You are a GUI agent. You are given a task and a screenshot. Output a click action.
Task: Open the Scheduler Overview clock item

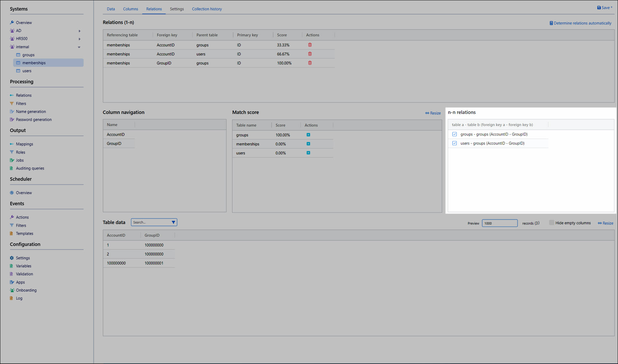coord(24,193)
